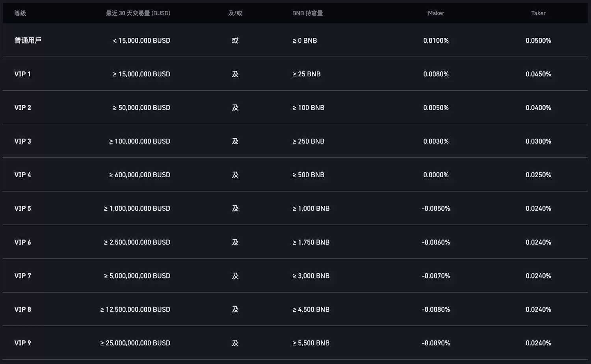Click the Maker column header

[x=436, y=13]
